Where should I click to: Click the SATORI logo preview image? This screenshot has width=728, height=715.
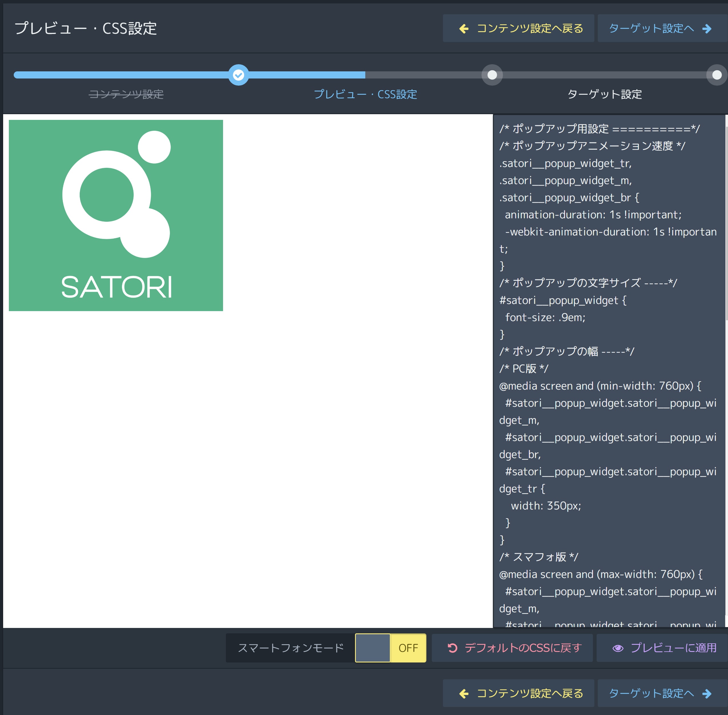(x=116, y=215)
